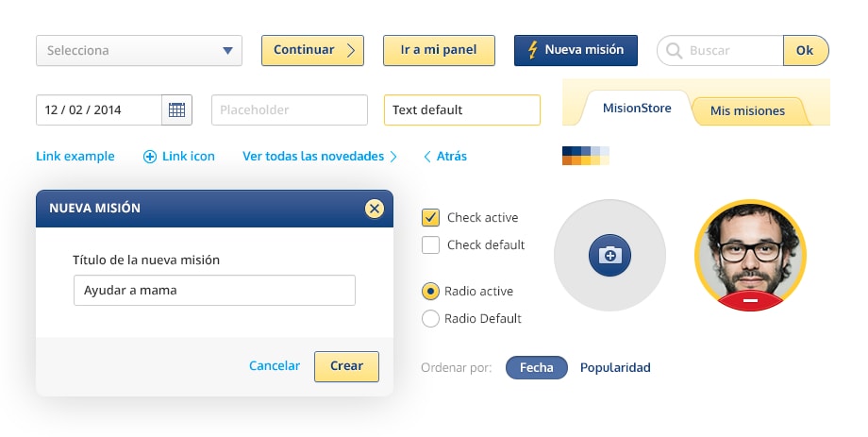
Task: Pick the dark navy color swatch
Action: tap(566, 151)
